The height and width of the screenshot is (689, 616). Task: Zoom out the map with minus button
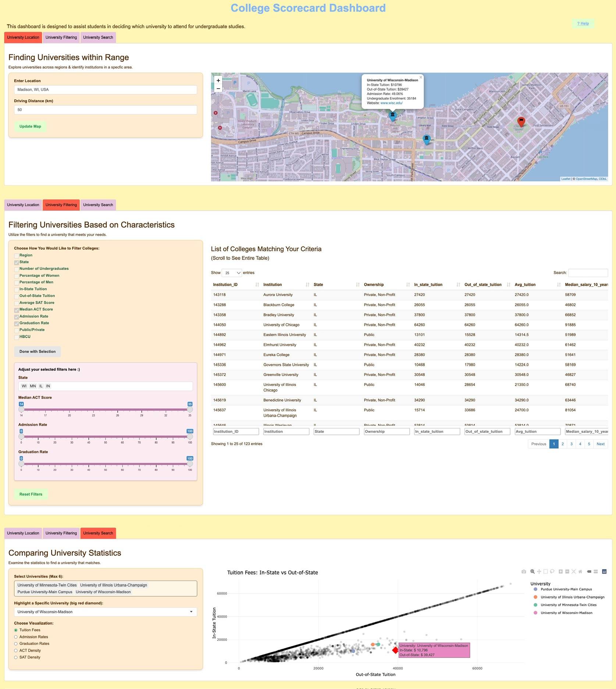click(x=218, y=89)
